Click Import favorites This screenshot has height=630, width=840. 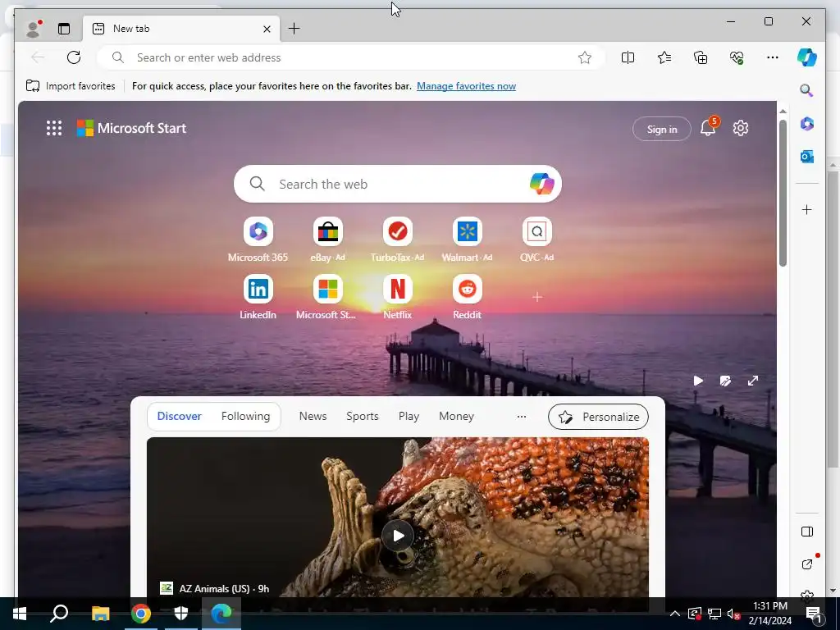(x=71, y=85)
